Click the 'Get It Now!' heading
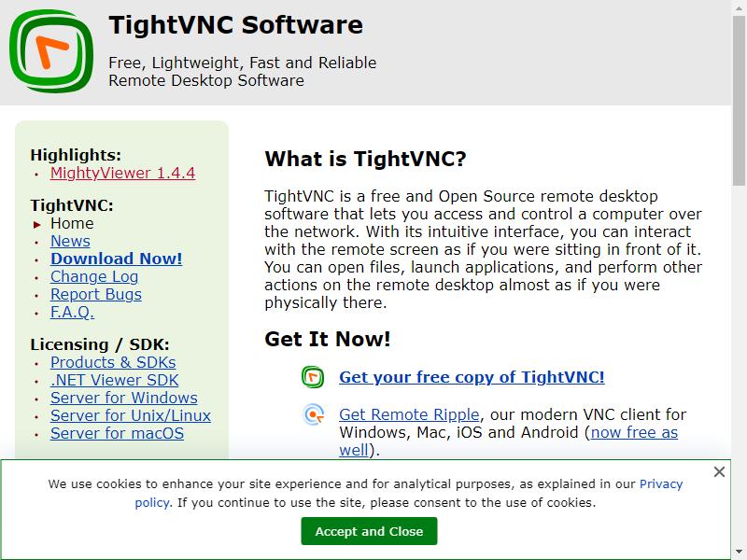Viewport: 747px width, 560px height. click(x=328, y=339)
